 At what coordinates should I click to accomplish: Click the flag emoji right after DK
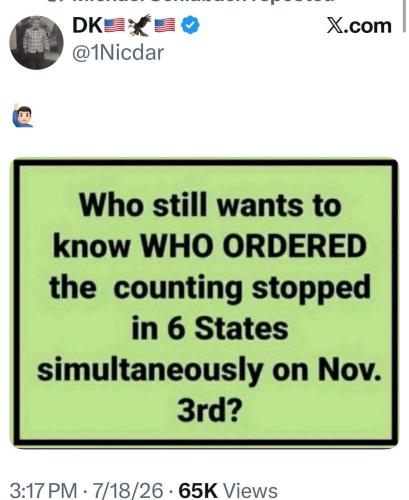[115, 26]
